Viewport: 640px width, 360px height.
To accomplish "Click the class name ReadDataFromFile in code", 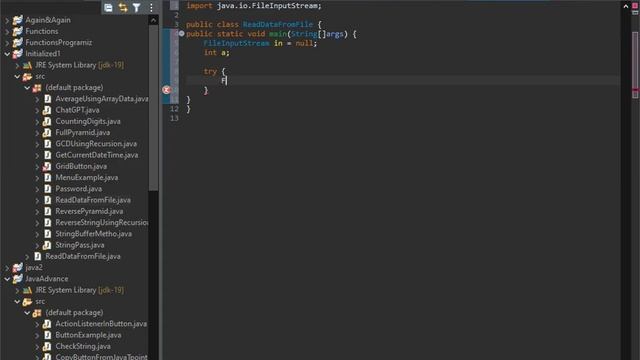I will tap(278, 24).
